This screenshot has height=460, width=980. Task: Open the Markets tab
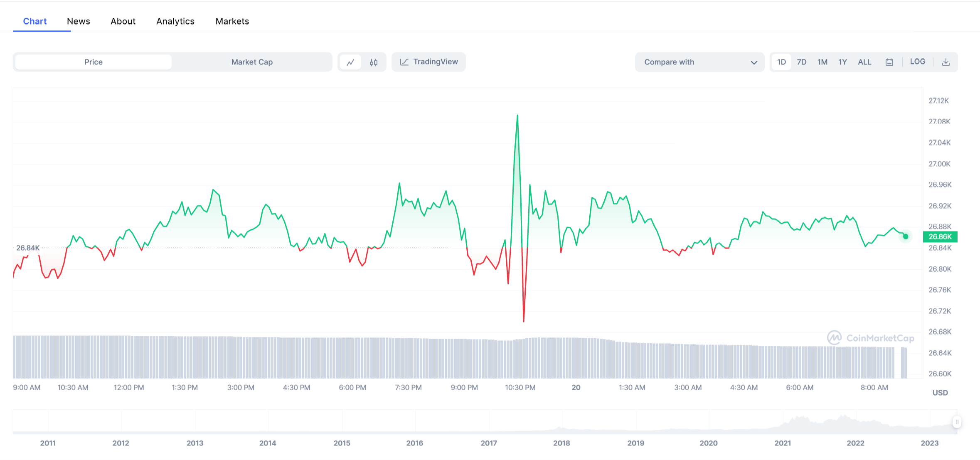pyautogui.click(x=232, y=21)
